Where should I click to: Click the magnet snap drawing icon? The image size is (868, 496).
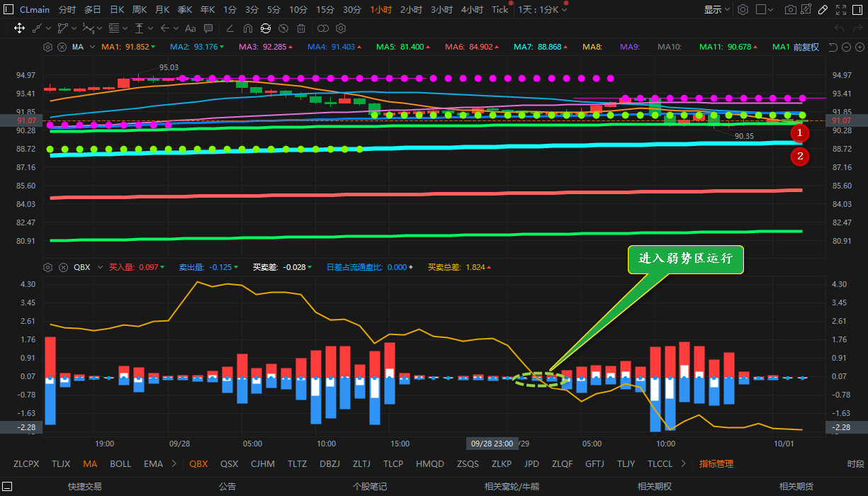(247, 28)
